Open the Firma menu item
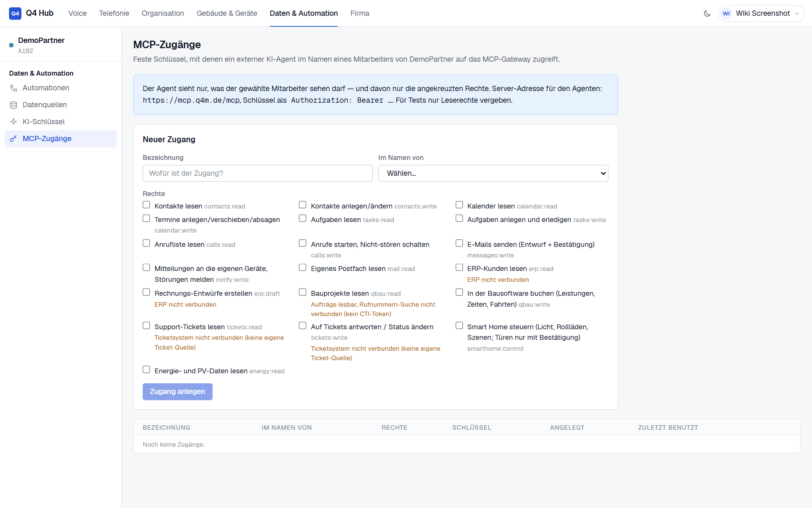 360,14
